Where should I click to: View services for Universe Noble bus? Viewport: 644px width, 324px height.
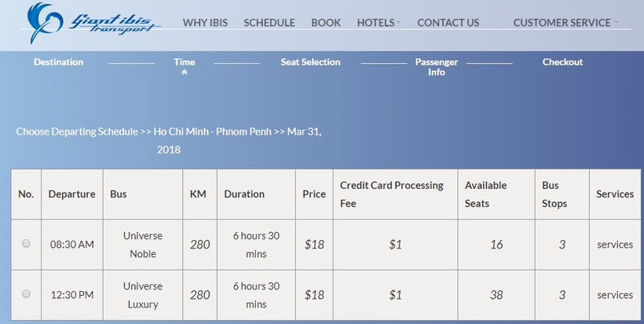click(615, 245)
